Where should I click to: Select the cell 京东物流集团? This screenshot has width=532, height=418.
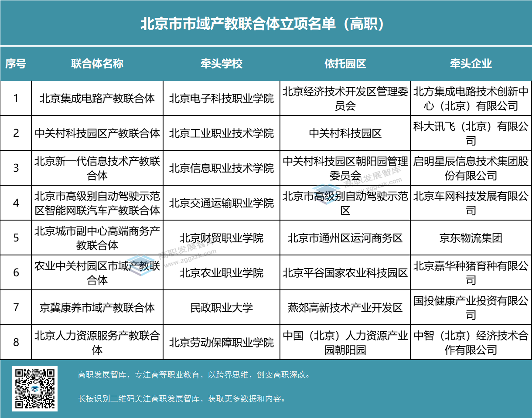coord(471,238)
